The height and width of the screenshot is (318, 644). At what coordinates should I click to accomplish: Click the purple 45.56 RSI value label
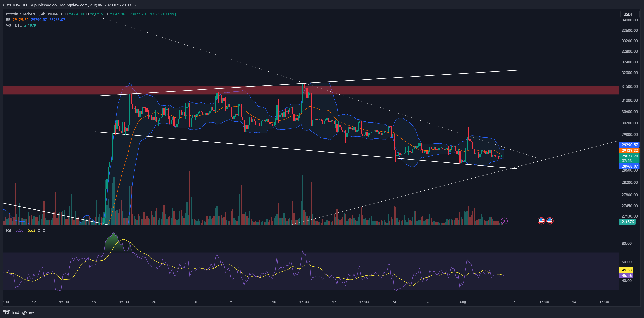point(626,276)
